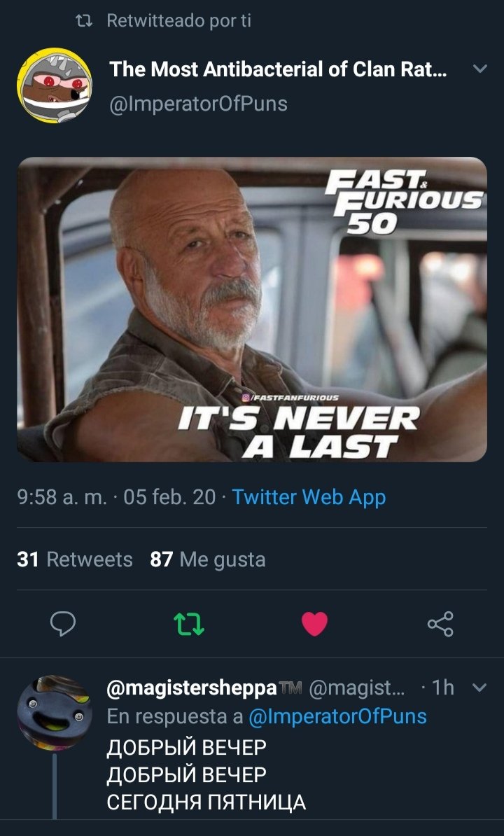Open ImperatorOfPuns profile avatar
504x836 pixels.
tap(55, 85)
